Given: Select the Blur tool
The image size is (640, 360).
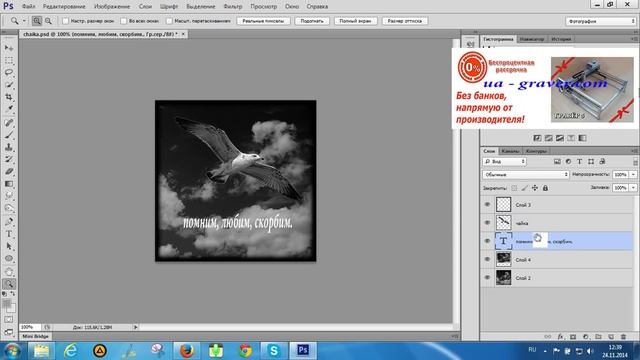Looking at the screenshot, I should [x=9, y=196].
